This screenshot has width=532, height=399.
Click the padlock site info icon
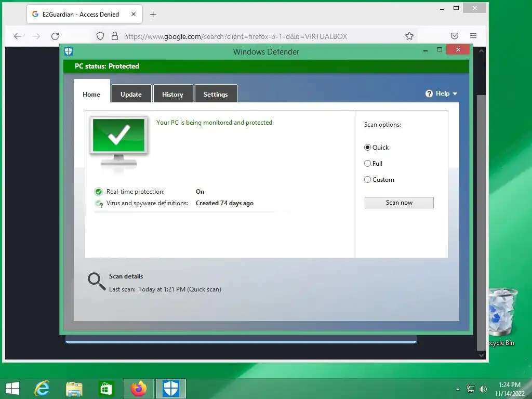pyautogui.click(x=115, y=36)
